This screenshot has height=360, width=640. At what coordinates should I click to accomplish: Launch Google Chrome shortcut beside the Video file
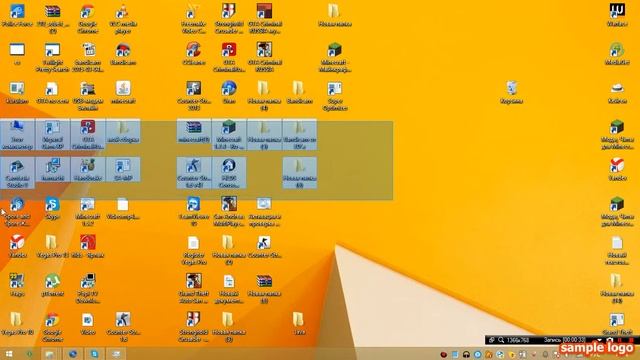tap(52, 327)
